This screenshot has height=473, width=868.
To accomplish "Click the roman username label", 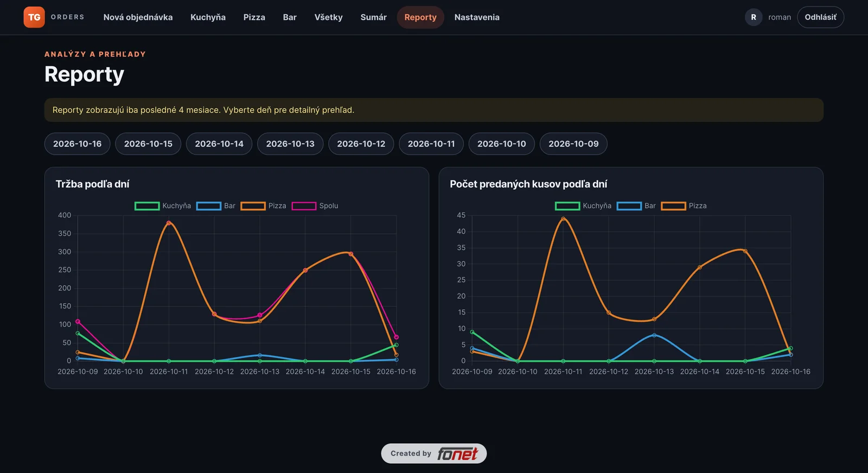I will tap(780, 17).
